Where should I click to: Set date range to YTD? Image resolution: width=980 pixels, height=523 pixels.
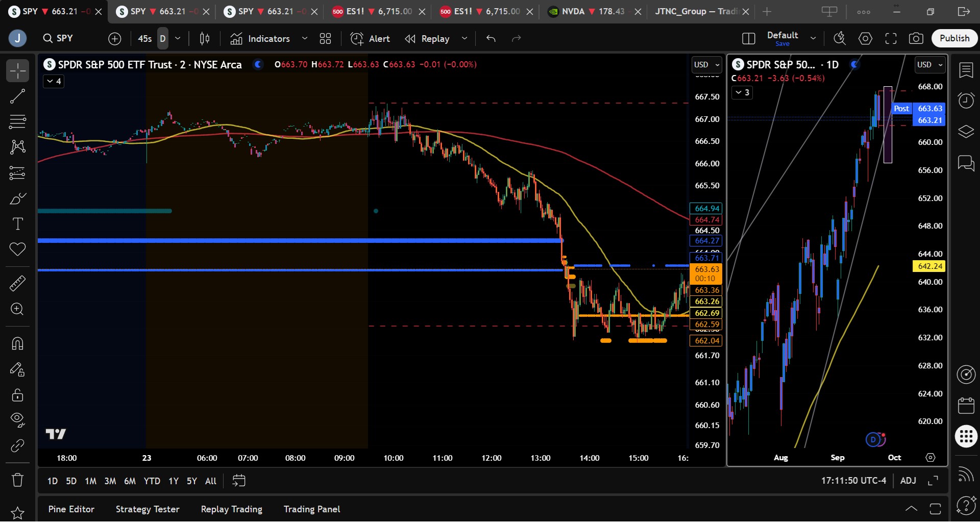[x=152, y=481]
